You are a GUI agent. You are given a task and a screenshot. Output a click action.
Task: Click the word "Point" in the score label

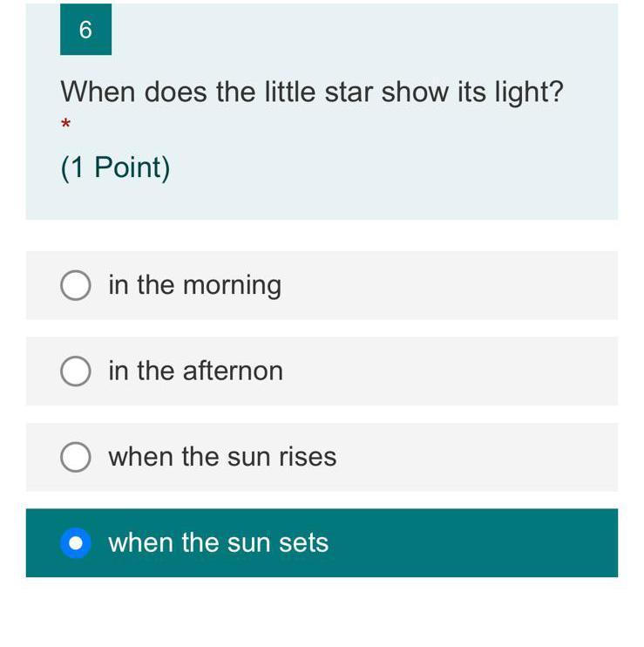click(x=131, y=167)
